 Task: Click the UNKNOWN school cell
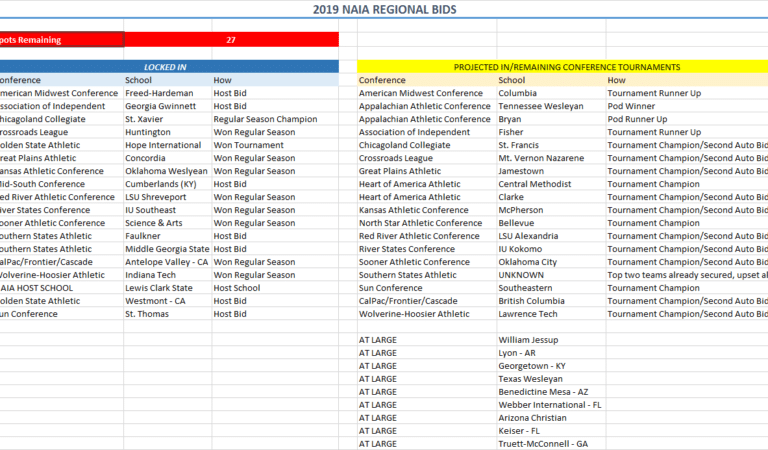(x=522, y=275)
